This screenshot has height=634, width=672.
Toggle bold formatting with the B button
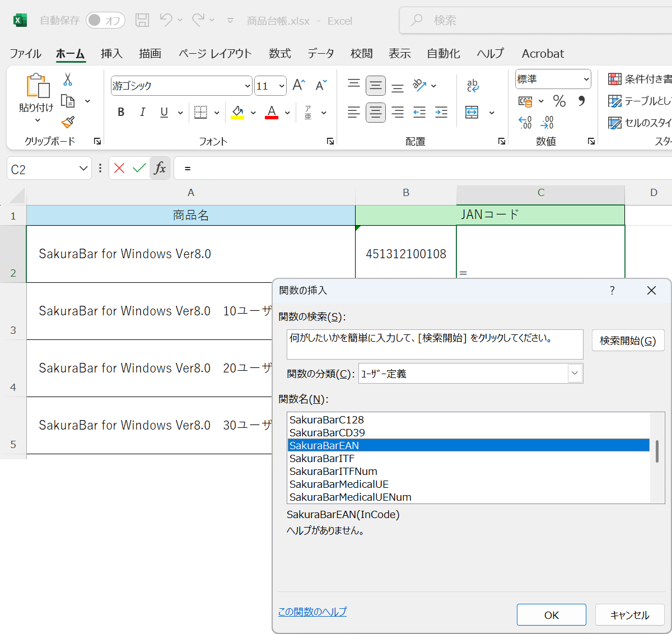click(120, 112)
